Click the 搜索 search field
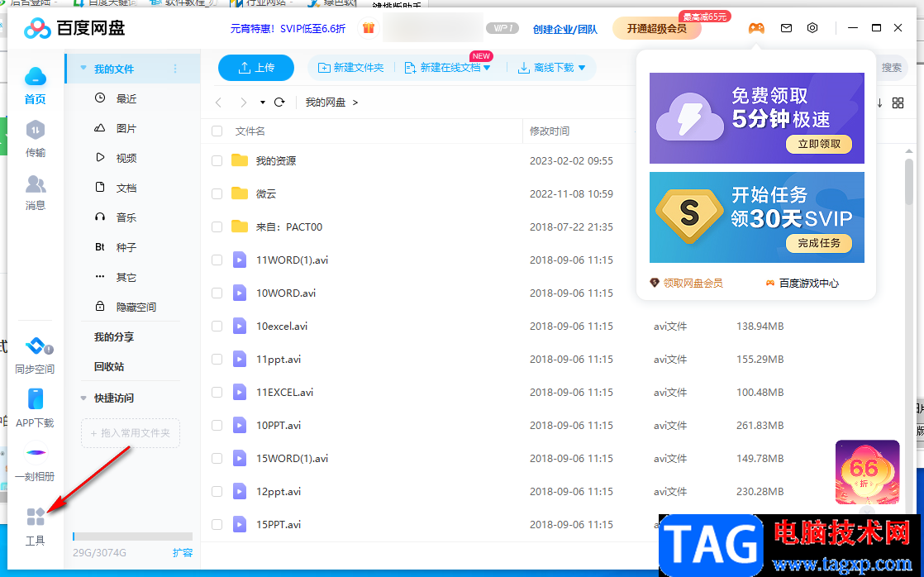This screenshot has height=577, width=924. 892,68
